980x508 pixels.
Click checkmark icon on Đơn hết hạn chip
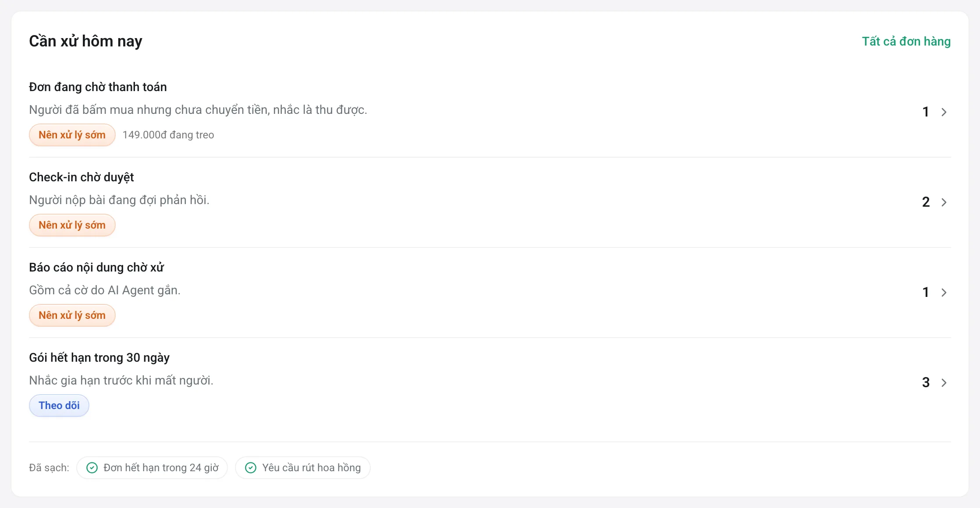[x=92, y=468]
